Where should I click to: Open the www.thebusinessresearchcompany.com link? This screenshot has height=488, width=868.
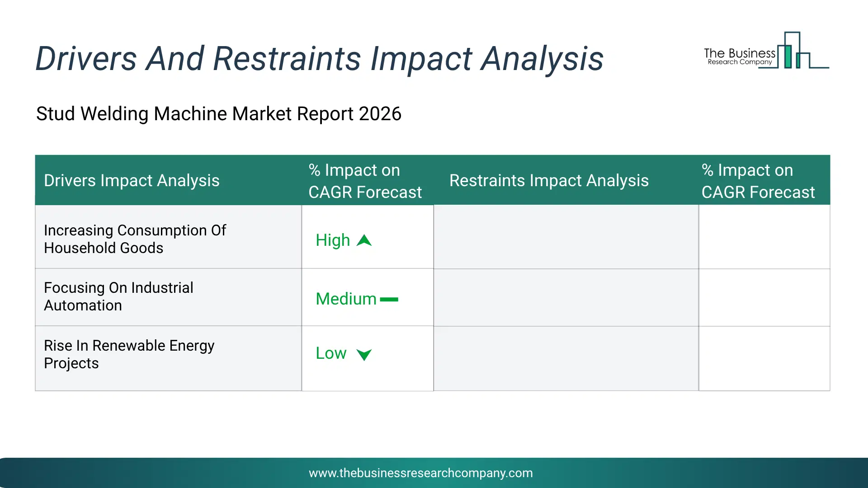click(x=420, y=473)
